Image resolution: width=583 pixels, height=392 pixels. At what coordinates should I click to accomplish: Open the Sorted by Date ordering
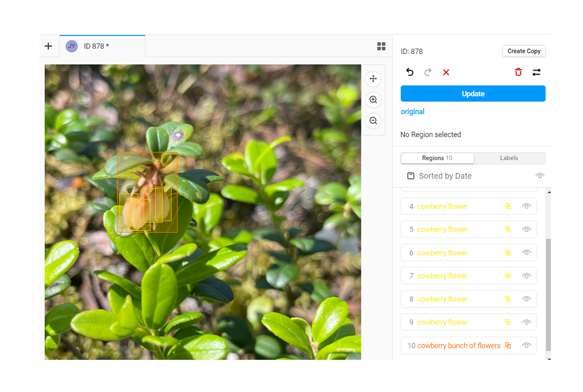pyautogui.click(x=445, y=176)
